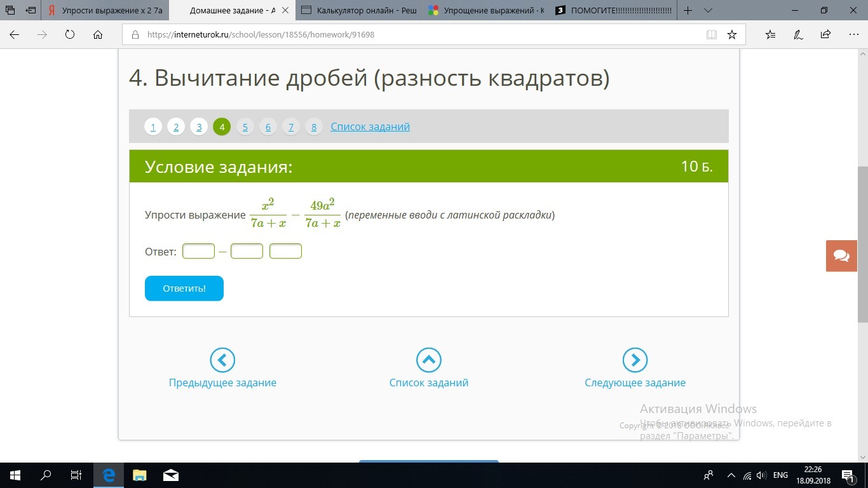Expand the tab preview chevron
Image resolution: width=868 pixels, height=488 pixels.
[708, 10]
